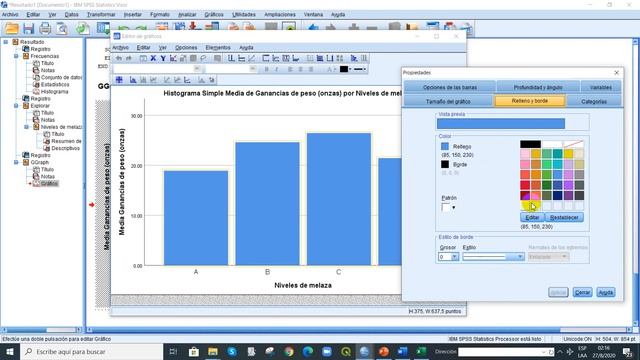Open File Explorer from taskbar
This screenshot has width=640, height=360.
(213, 351)
